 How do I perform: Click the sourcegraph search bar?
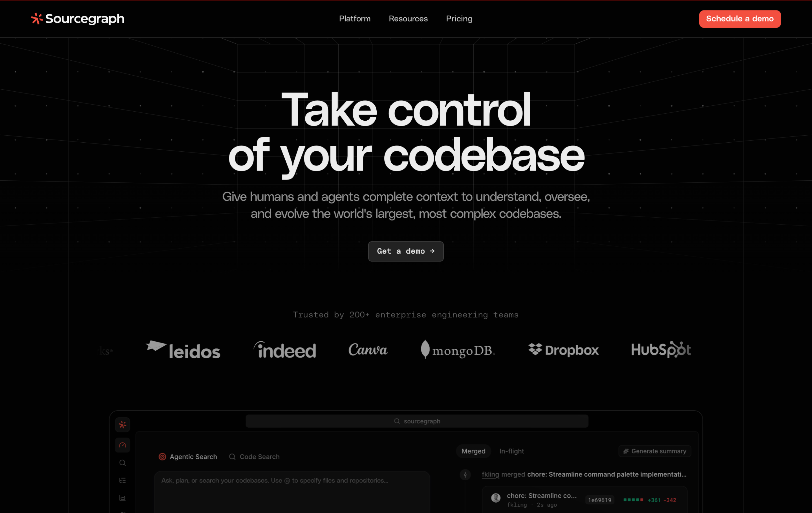417,421
